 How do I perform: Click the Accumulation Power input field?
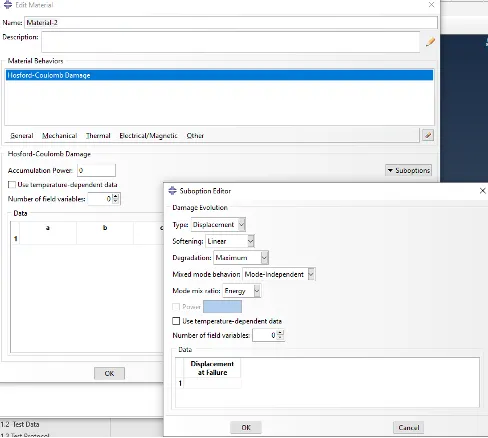coord(96,170)
